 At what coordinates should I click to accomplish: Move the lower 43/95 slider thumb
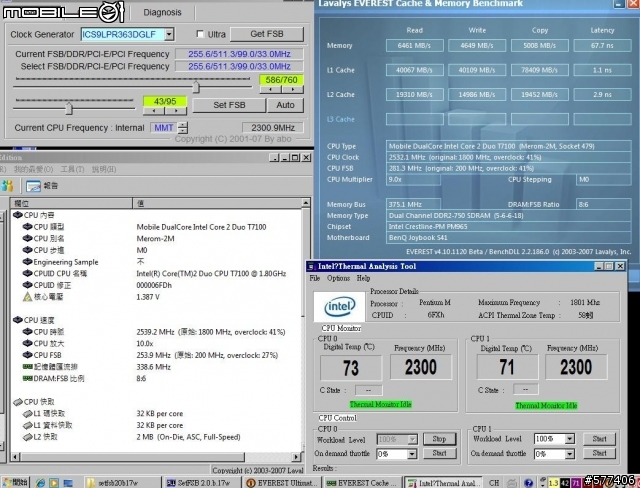click(69, 108)
